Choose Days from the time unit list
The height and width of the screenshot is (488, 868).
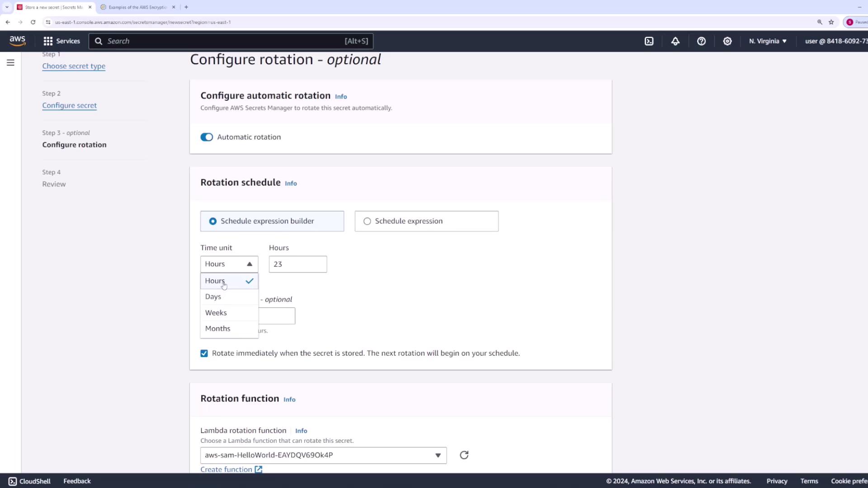[x=213, y=297]
